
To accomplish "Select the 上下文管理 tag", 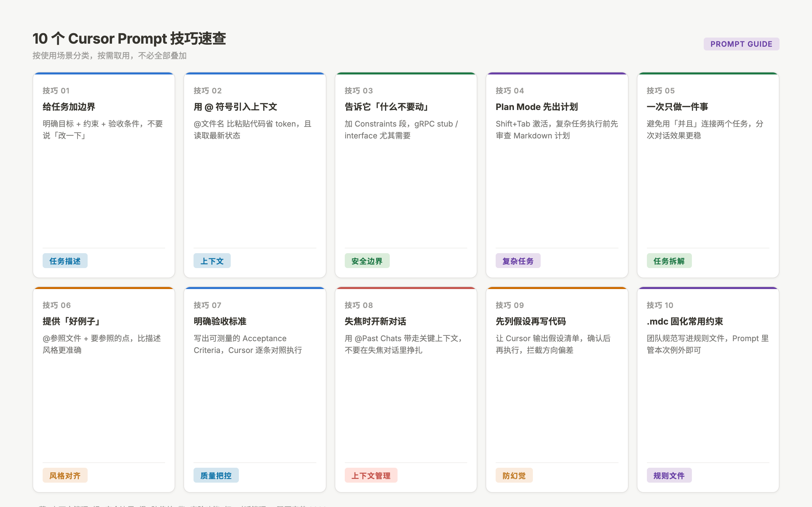I will click(x=371, y=476).
